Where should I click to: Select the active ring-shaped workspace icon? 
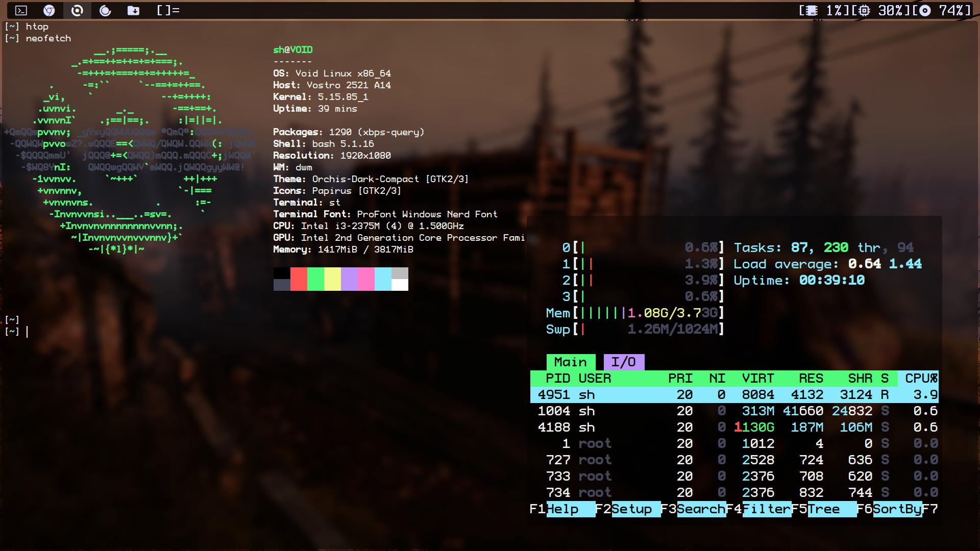77,10
